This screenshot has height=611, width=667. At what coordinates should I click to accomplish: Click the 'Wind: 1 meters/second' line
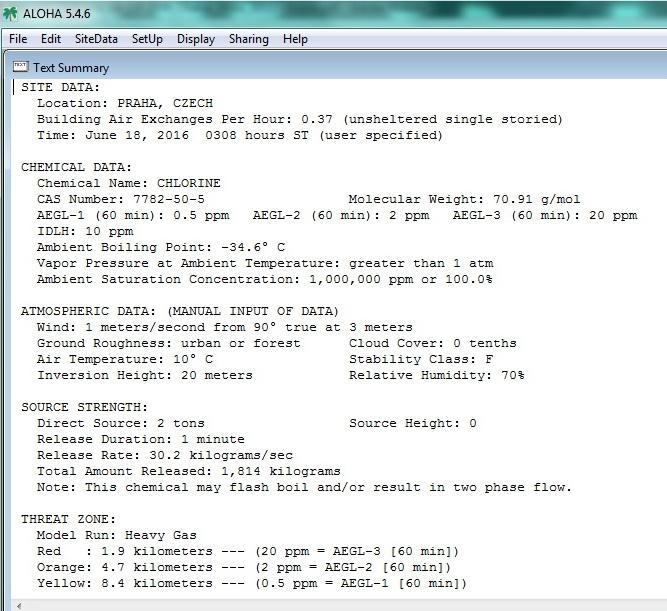225,327
